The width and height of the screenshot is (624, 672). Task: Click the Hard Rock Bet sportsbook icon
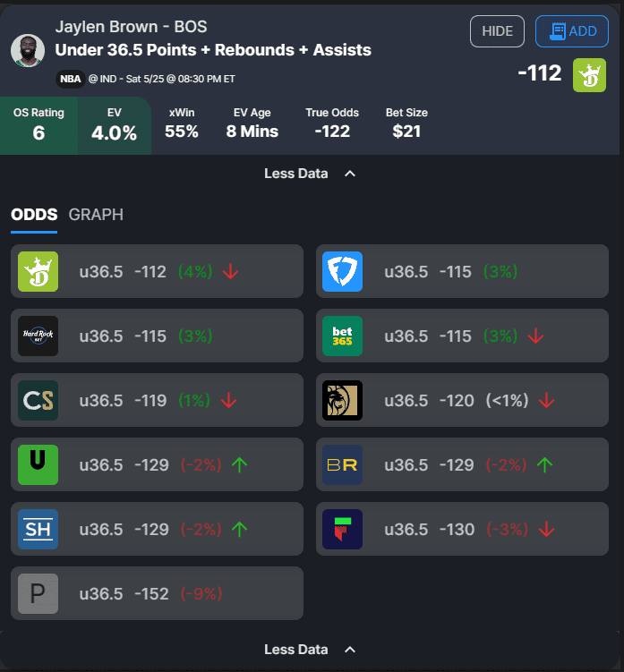(38, 336)
